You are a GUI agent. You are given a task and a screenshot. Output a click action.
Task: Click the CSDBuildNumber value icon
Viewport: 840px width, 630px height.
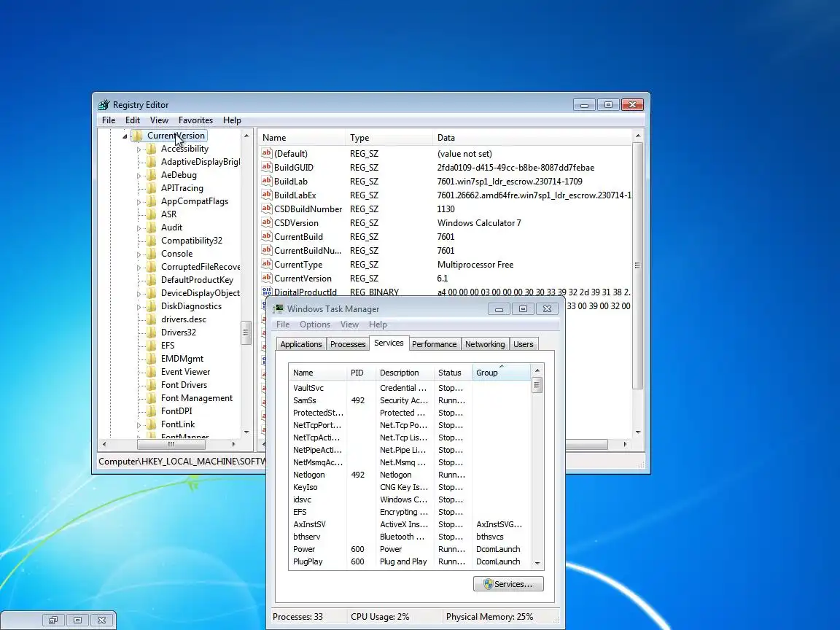coord(267,209)
